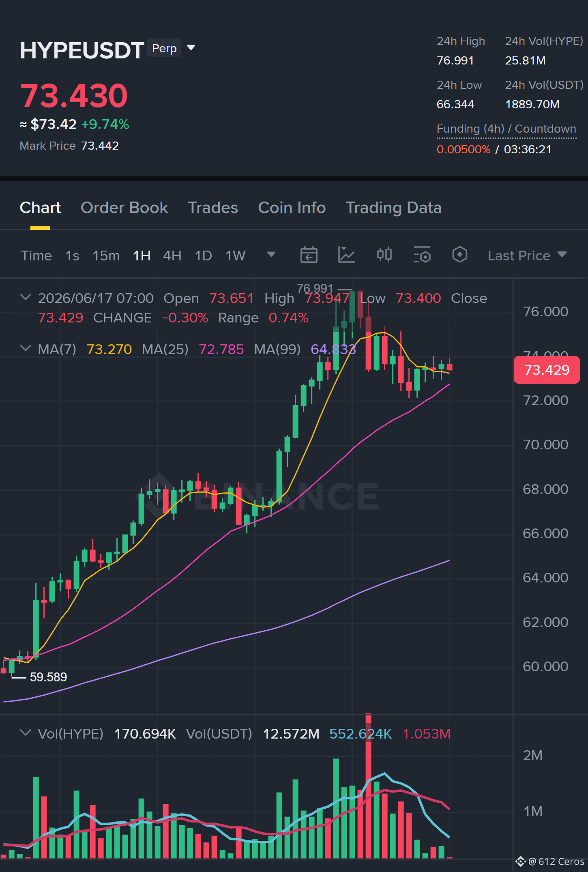The image size is (588, 872).
Task: Collapse the Vol(HYPE) legend chevron
Action: click(x=26, y=733)
